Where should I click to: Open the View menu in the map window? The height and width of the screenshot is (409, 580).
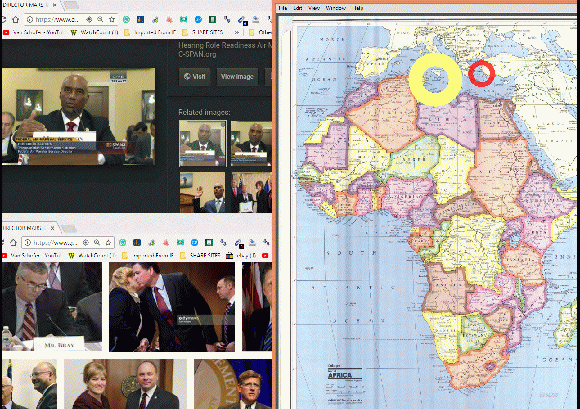[314, 8]
